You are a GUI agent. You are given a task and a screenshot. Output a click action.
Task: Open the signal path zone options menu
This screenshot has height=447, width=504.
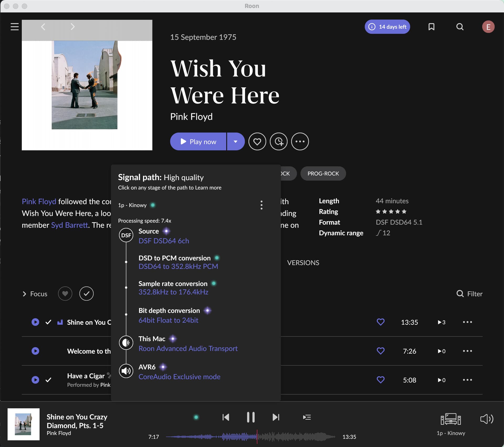pos(261,205)
